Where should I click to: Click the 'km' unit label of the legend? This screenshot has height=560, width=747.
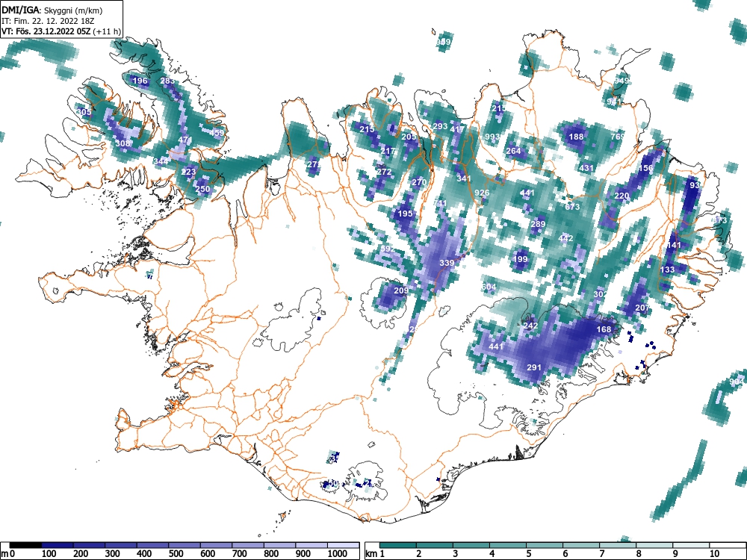point(371,554)
